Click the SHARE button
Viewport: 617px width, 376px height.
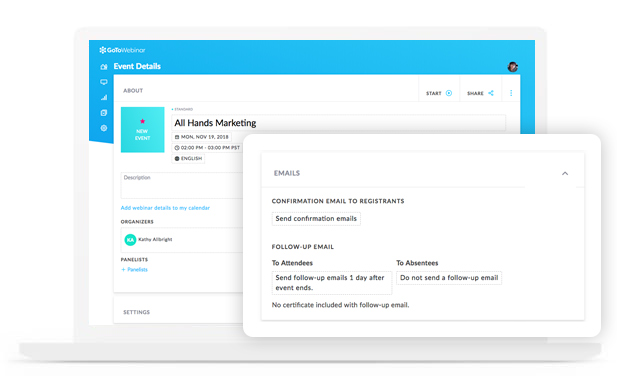click(x=480, y=93)
